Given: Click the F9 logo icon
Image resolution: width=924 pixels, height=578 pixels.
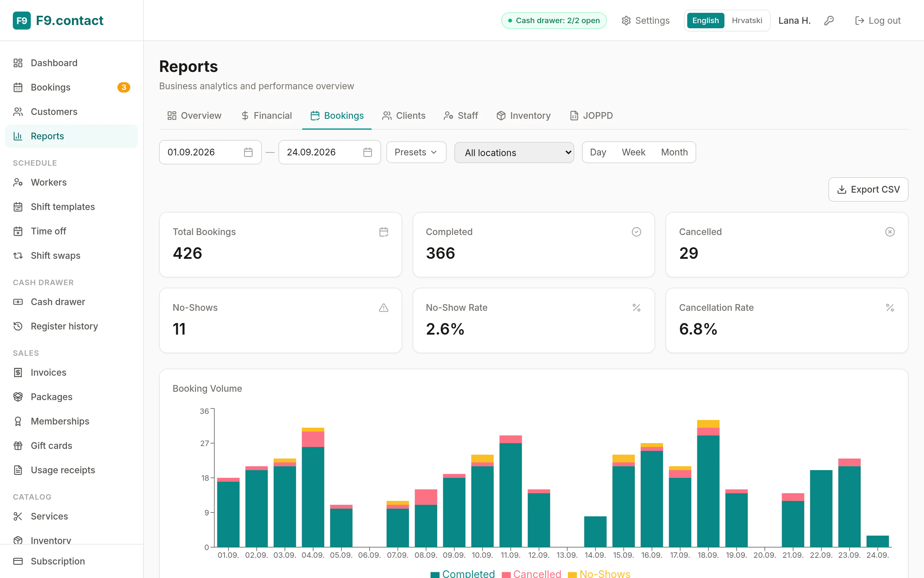Looking at the screenshot, I should point(22,21).
